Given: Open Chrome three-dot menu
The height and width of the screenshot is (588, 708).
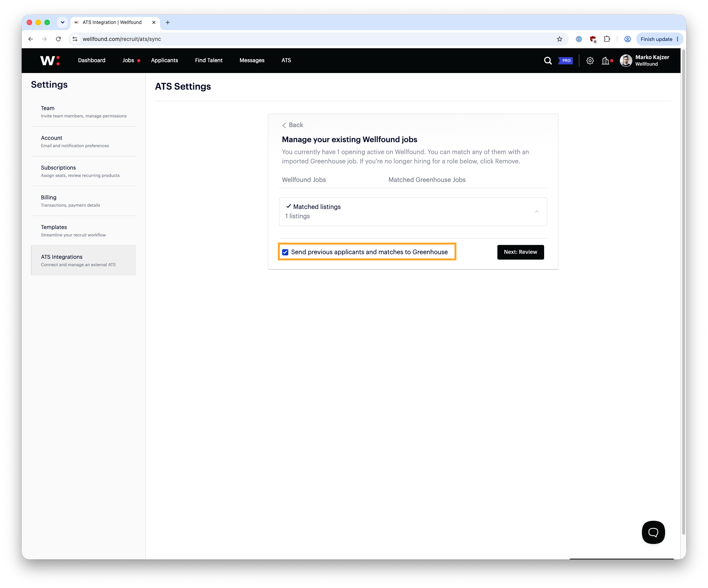Looking at the screenshot, I should (x=677, y=39).
